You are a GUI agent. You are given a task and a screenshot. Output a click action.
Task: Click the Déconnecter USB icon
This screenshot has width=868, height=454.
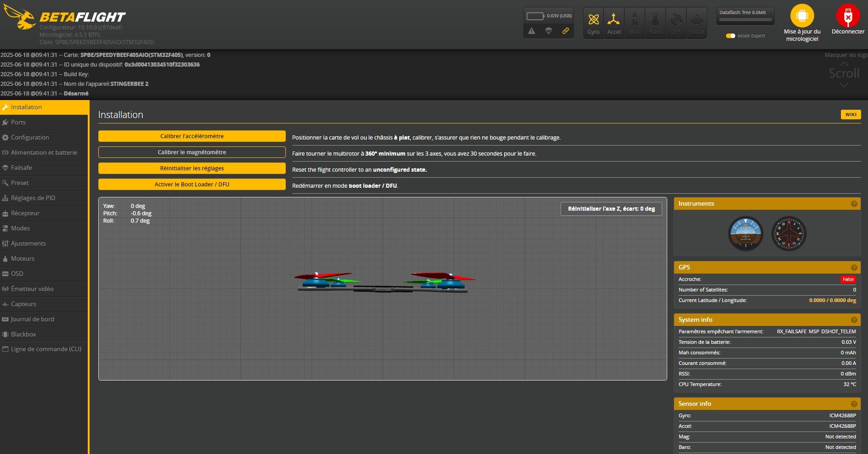pos(848,16)
